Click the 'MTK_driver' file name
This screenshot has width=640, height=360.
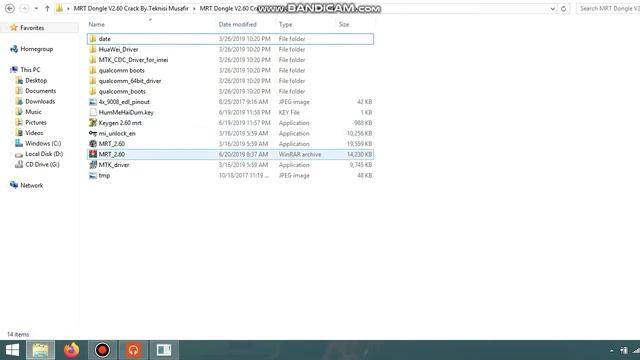pyautogui.click(x=114, y=165)
